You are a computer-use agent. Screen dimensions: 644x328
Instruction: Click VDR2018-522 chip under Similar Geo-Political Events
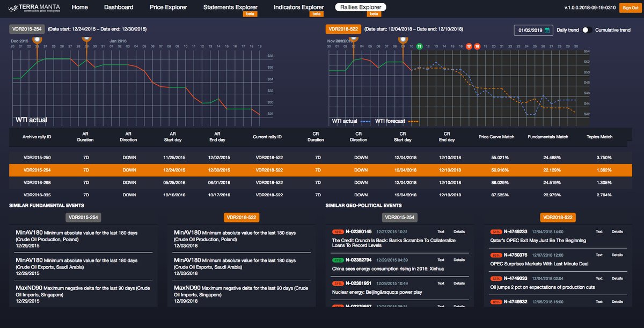coord(558,218)
